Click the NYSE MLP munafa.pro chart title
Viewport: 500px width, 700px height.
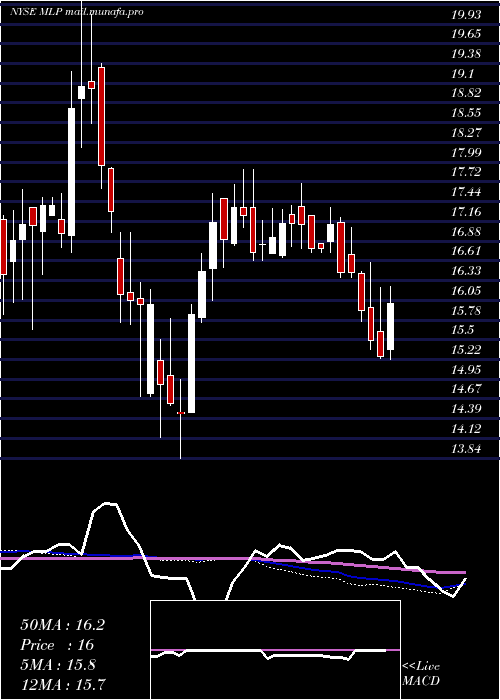tap(77, 12)
